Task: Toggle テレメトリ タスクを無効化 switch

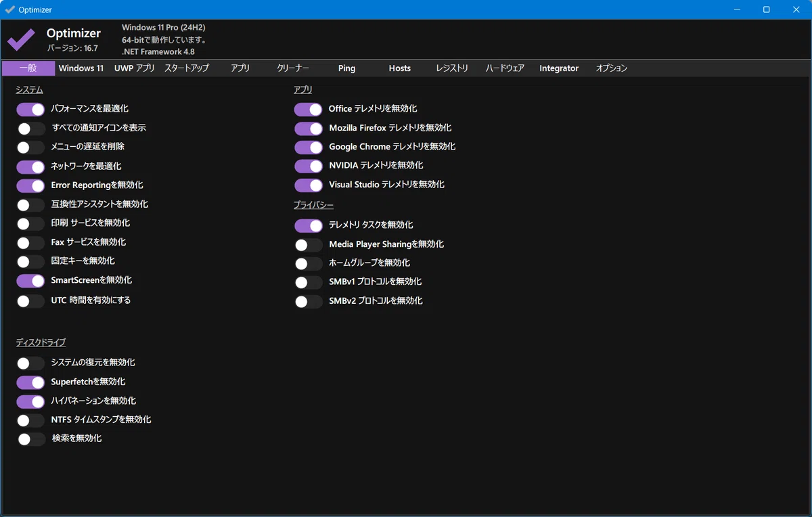Action: (308, 225)
